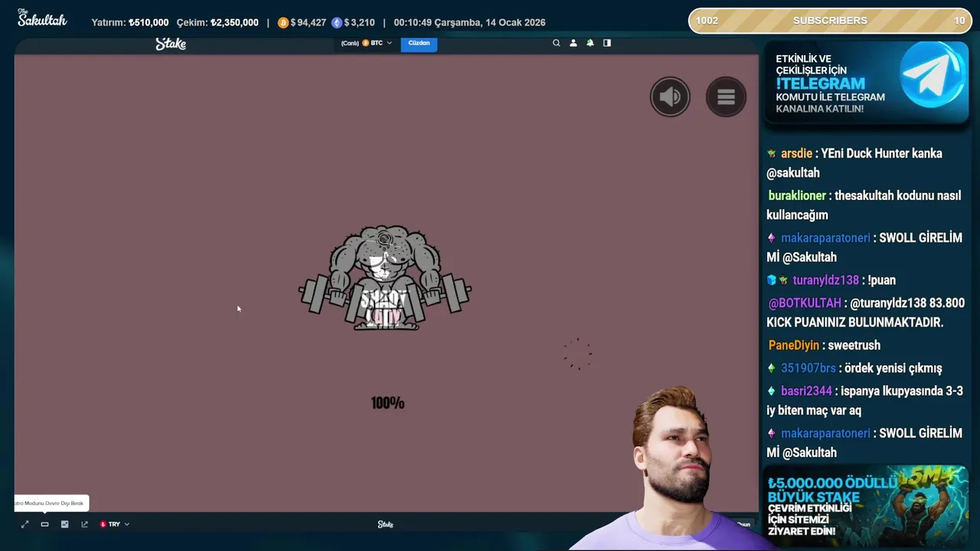The height and width of the screenshot is (551, 980).
Task: Go to the Stake logo in header
Action: 171,44
